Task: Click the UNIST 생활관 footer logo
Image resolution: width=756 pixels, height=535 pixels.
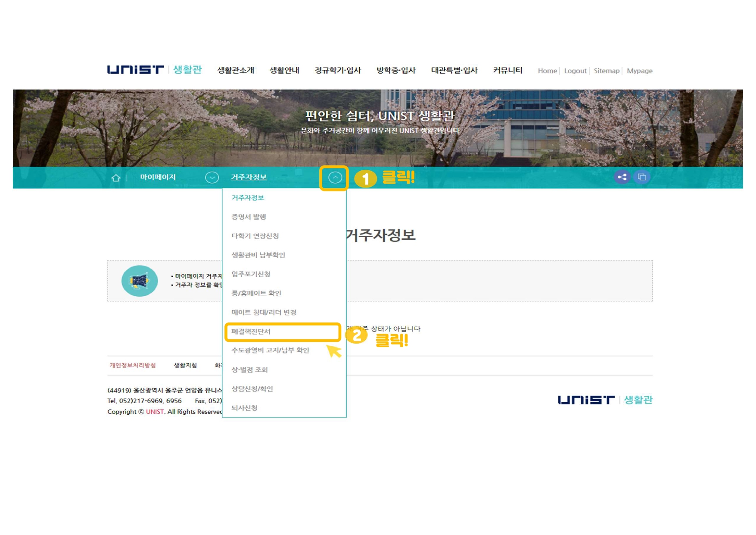Action: 605,400
